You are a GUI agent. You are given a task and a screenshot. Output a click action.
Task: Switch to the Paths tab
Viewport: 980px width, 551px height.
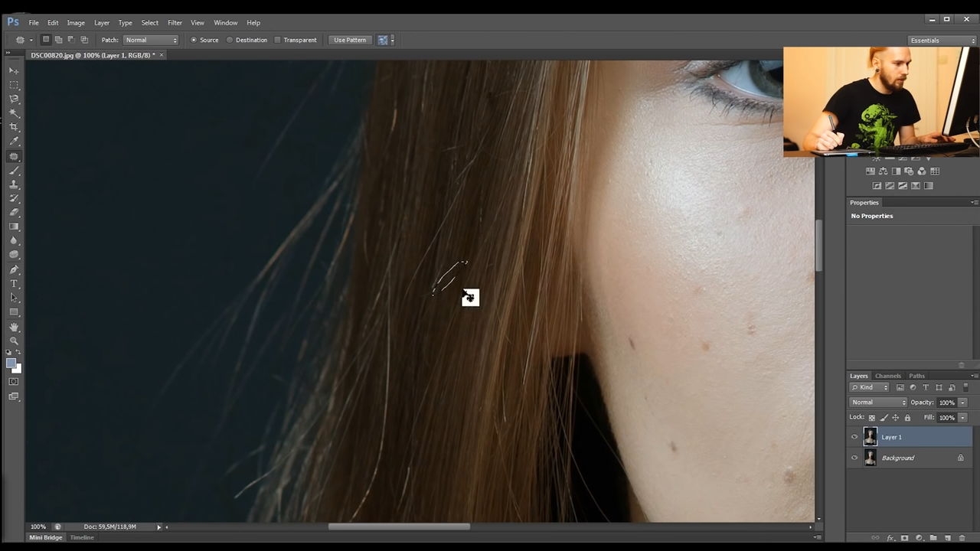click(916, 376)
